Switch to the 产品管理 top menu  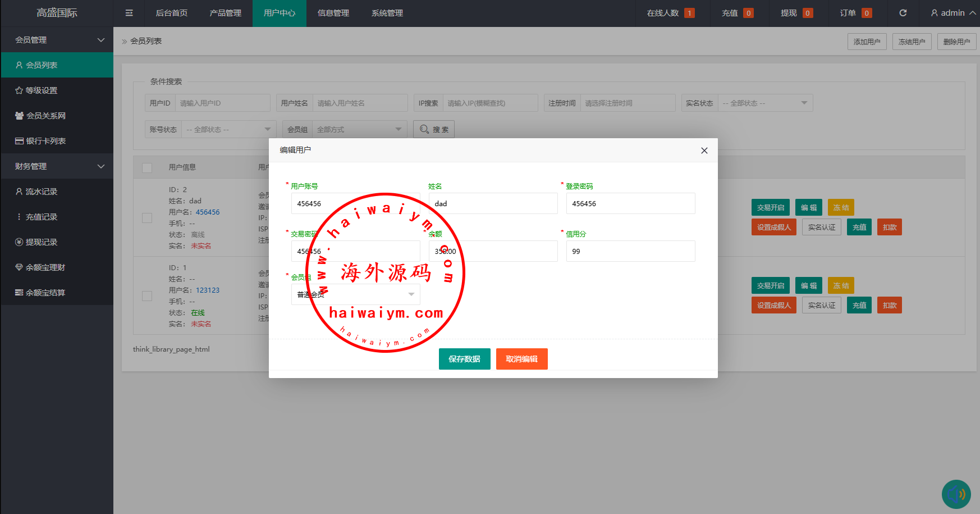pos(225,13)
